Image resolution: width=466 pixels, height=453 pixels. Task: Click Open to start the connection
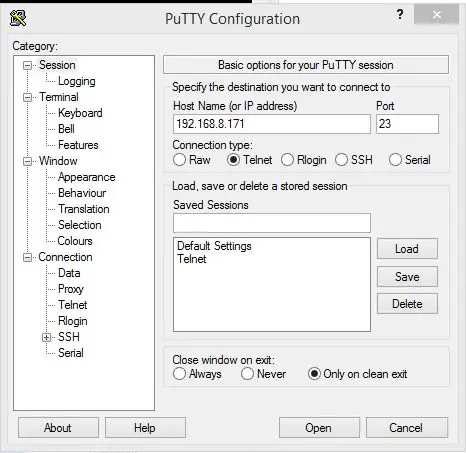click(x=319, y=428)
